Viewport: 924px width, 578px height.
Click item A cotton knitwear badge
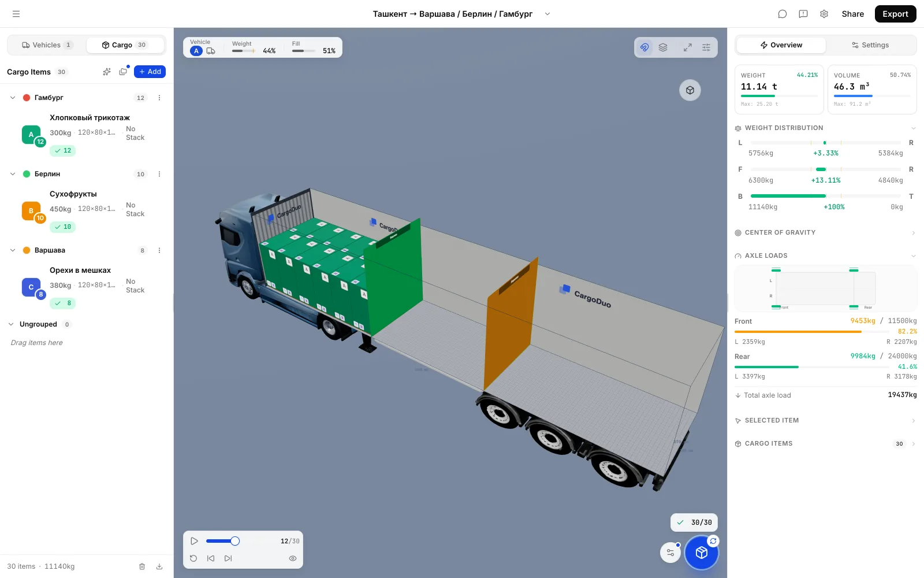click(31, 135)
